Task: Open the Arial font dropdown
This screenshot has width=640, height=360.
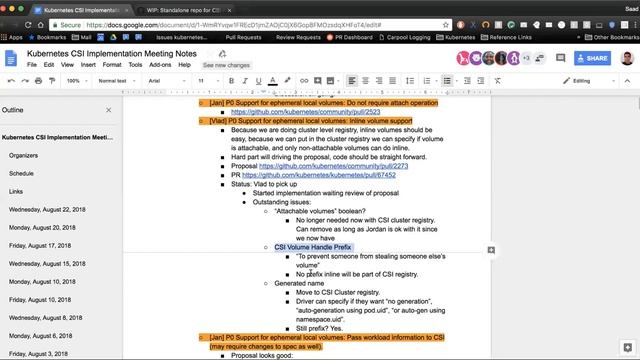Action: click(x=167, y=81)
